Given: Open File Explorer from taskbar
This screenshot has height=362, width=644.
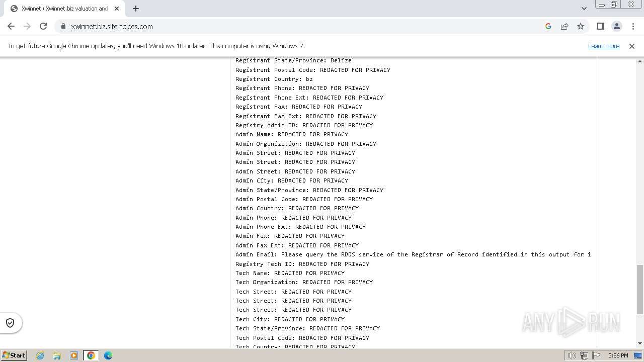Looking at the screenshot, I should 57,355.
